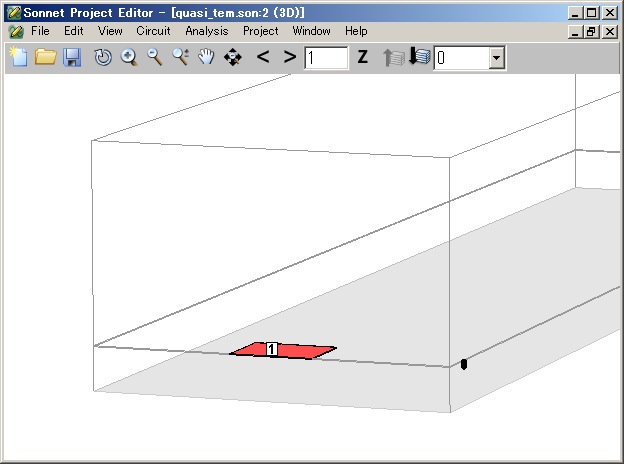Image resolution: width=624 pixels, height=464 pixels.
Task: Open the Window menu
Action: [x=311, y=31]
